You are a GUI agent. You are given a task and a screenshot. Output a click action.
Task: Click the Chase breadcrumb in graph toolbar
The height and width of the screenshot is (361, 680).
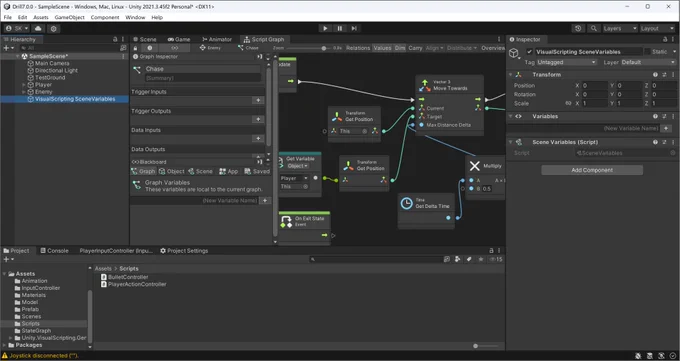(248, 48)
